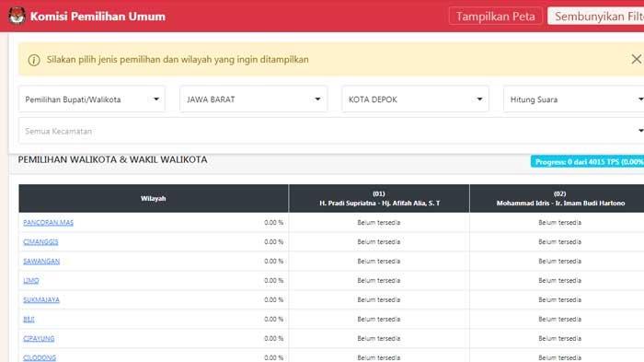Click candidate 02 Belum tersedia in LIMO row
The image size is (644, 362).
tap(559, 281)
